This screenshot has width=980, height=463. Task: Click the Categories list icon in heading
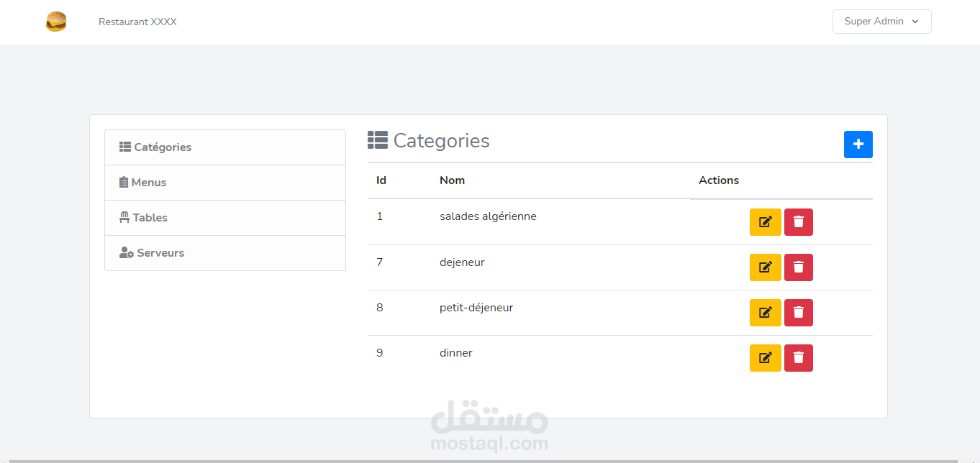[378, 140]
